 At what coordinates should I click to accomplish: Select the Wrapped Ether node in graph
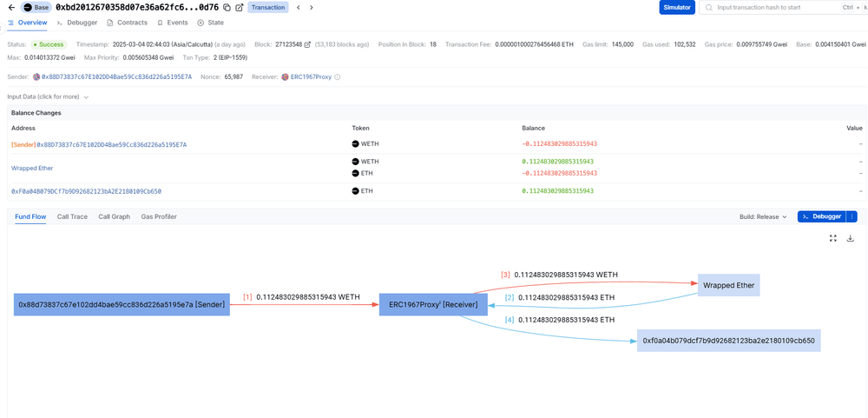pyautogui.click(x=728, y=285)
